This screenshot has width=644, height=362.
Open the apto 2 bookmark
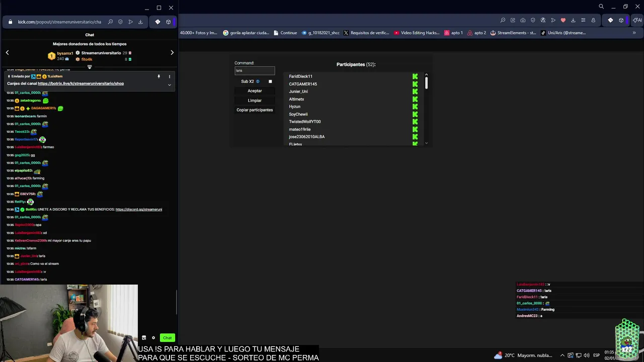(476, 33)
